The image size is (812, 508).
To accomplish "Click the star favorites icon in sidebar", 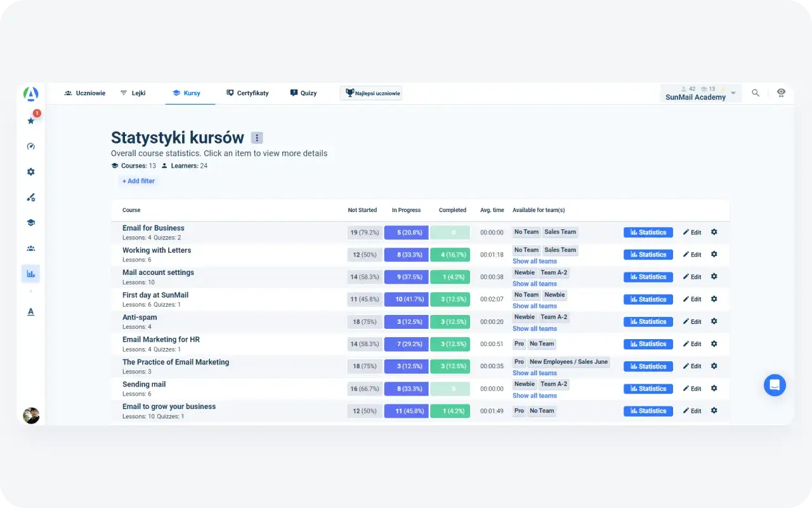I will point(31,121).
